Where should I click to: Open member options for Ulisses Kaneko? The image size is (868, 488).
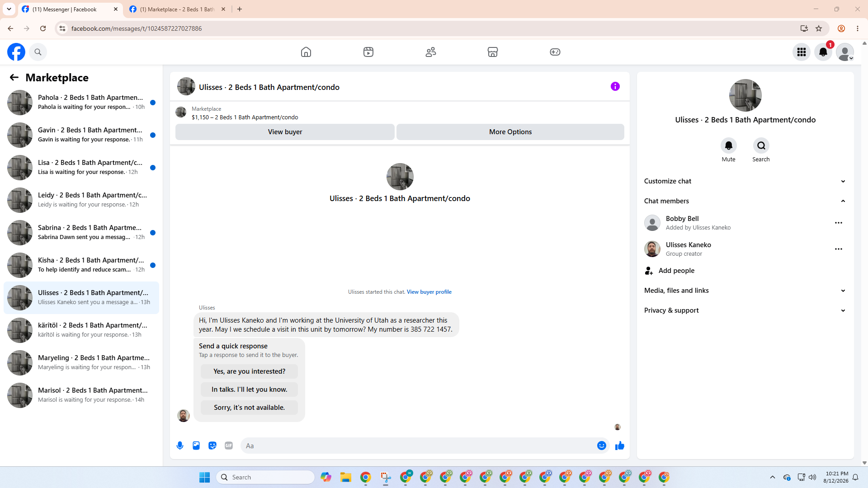tap(839, 249)
